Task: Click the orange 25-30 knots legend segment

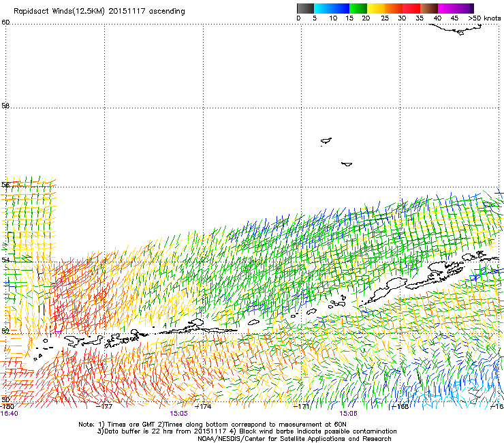Action: tap(394, 8)
